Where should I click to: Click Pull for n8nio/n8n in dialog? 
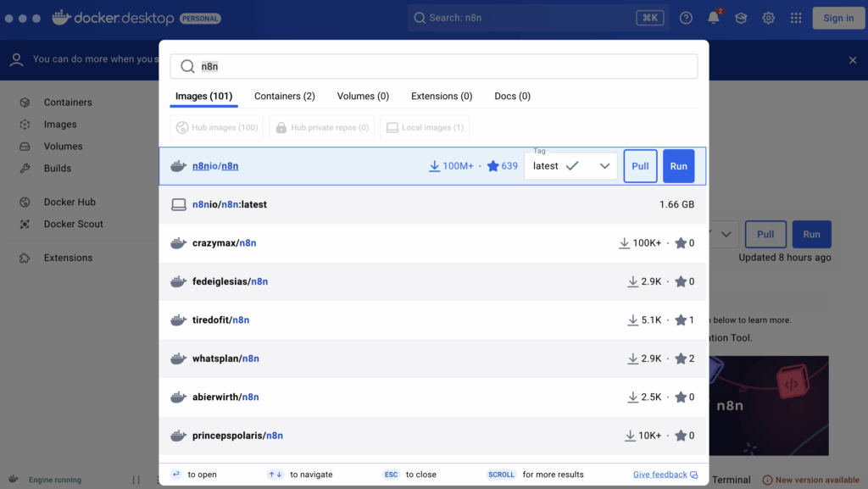[641, 166]
